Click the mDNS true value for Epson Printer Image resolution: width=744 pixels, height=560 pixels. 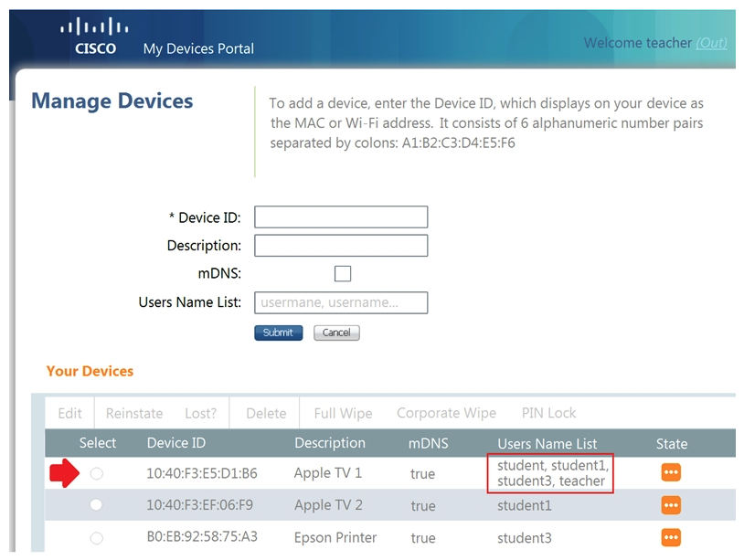tap(423, 538)
